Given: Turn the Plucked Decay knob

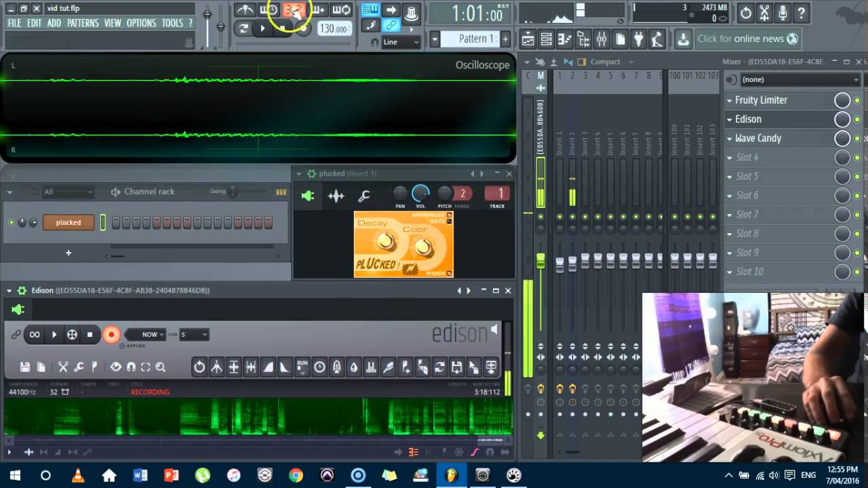Looking at the screenshot, I should 385,241.
